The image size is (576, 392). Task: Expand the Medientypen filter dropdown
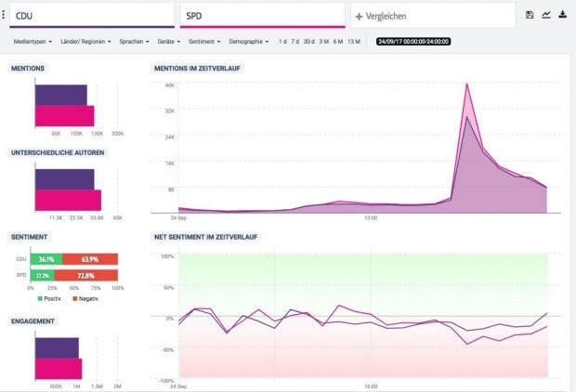tap(33, 42)
